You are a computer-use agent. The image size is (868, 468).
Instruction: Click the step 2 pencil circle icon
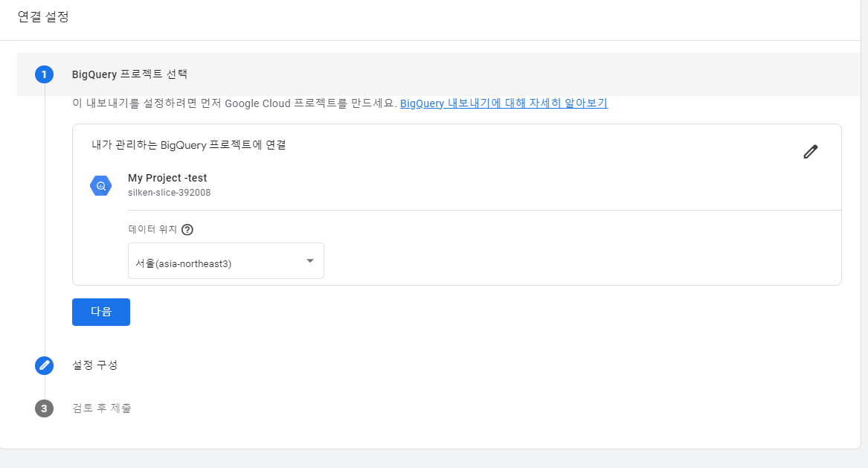(x=45, y=365)
